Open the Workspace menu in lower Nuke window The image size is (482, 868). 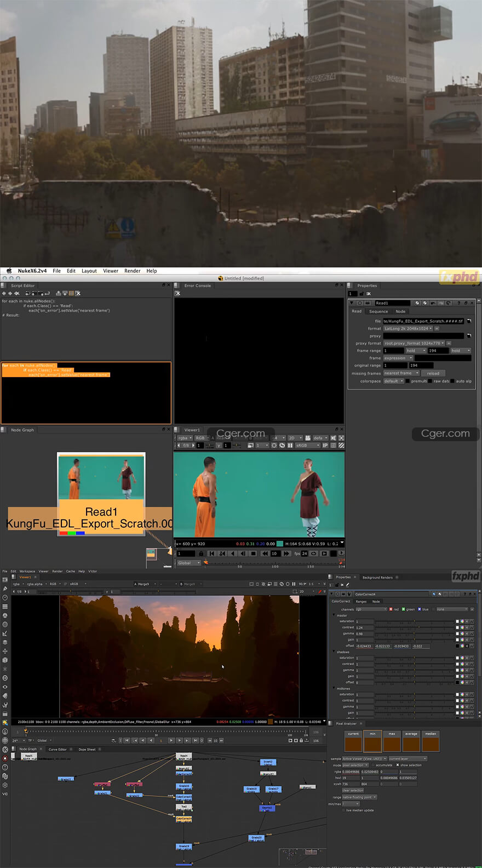27,571
